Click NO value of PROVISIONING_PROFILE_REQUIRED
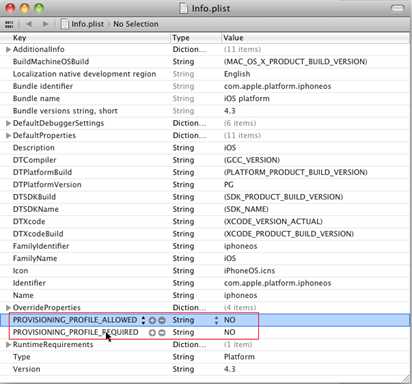412x384 pixels. [x=229, y=332]
